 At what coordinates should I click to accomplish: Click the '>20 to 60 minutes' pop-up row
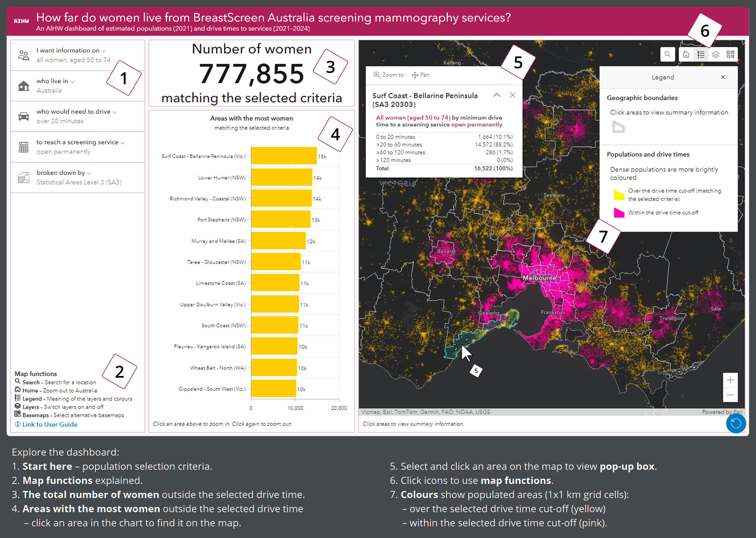[444, 144]
